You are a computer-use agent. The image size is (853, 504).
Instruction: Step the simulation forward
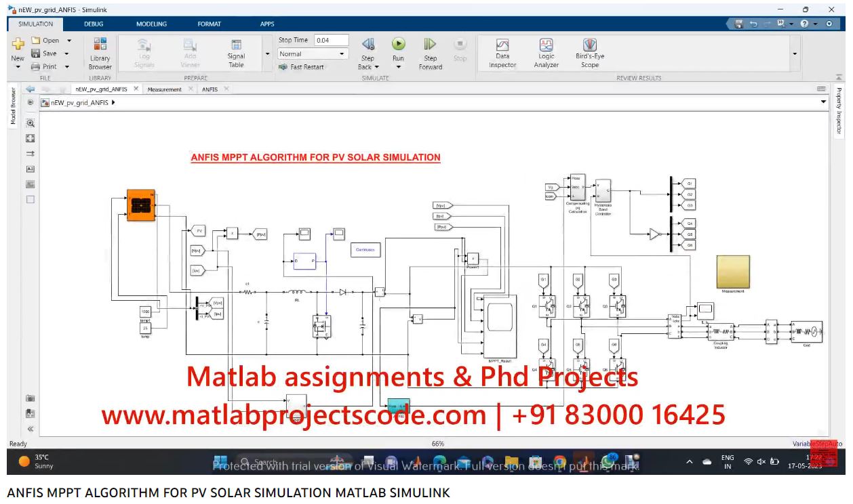[430, 53]
